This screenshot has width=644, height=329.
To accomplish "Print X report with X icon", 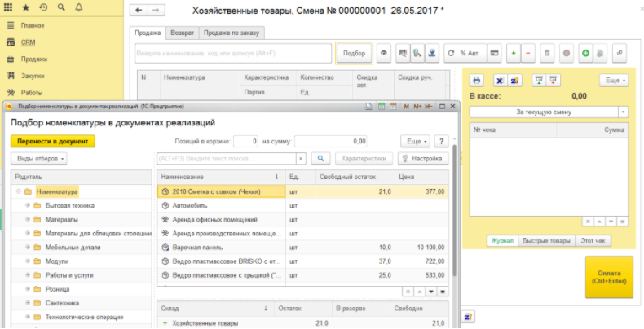I will click(500, 81).
